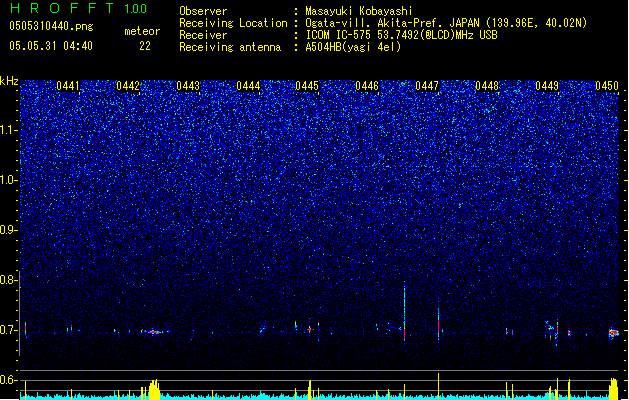This screenshot has width=629, height=400.
Task: Click the date stamp 05.05.31 04:40
Action: coord(51,46)
